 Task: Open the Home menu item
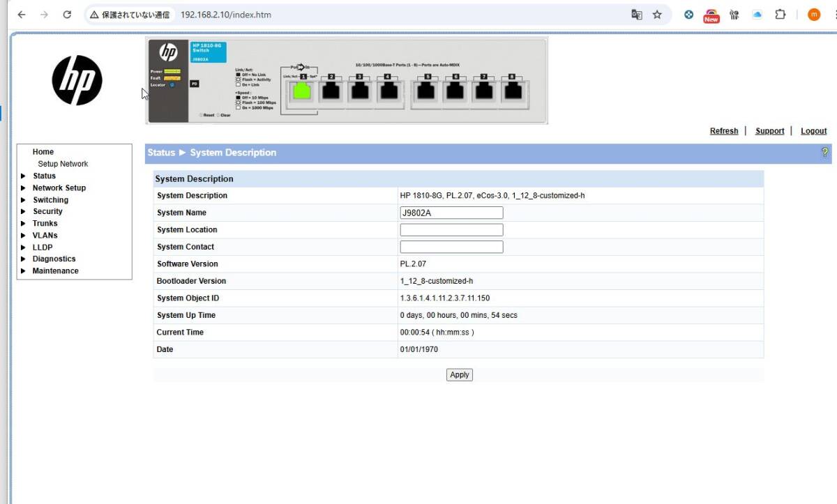[x=43, y=152]
